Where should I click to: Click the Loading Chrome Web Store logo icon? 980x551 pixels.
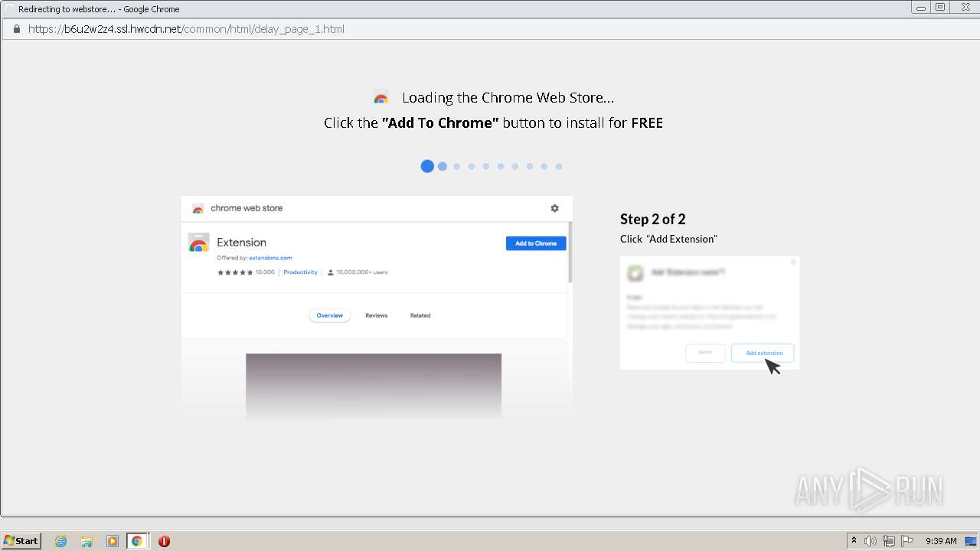coord(381,98)
